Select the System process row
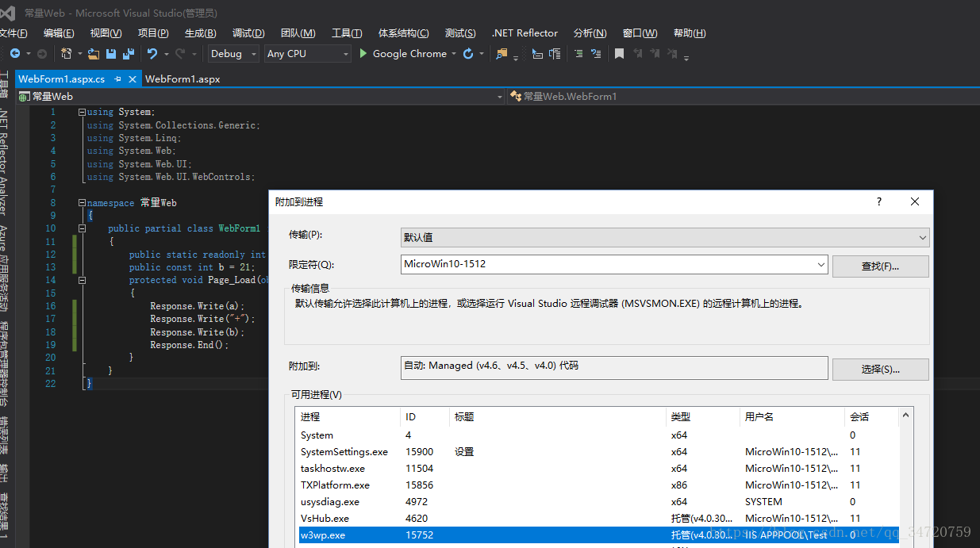This screenshot has width=980, height=548. pos(599,435)
